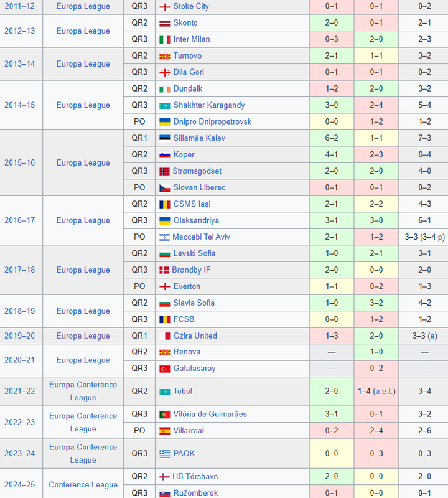Click the Estonia flag beside Sillamäe Kalev
Image resolution: width=448 pixels, height=498 pixels.
click(x=165, y=138)
